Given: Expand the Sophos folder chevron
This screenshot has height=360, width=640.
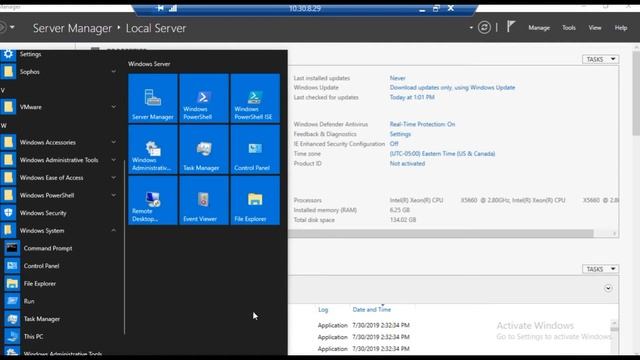Looking at the screenshot, I should point(113,71).
